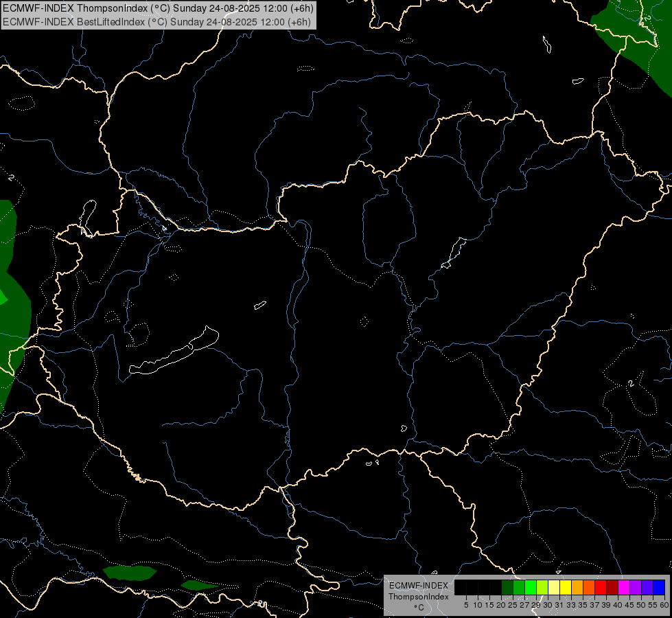Click the ECMWF-INDEX label in legend
The image size is (672, 618).
(419, 586)
